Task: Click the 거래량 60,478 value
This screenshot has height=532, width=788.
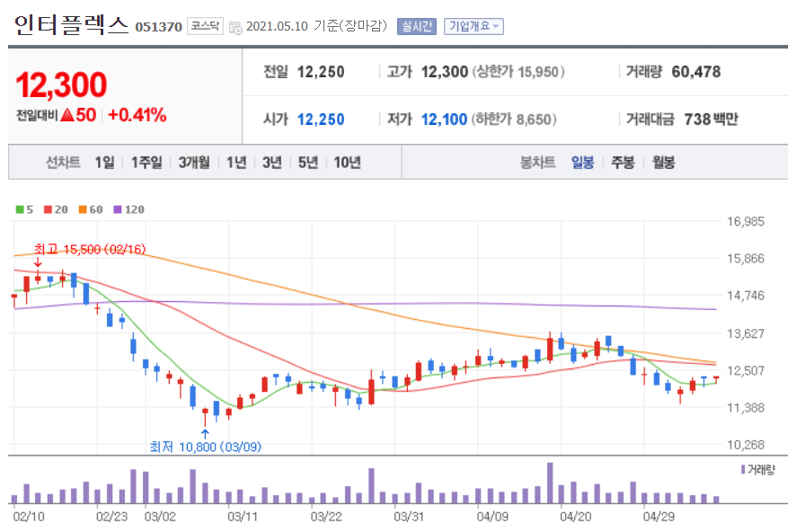Action: coord(696,72)
